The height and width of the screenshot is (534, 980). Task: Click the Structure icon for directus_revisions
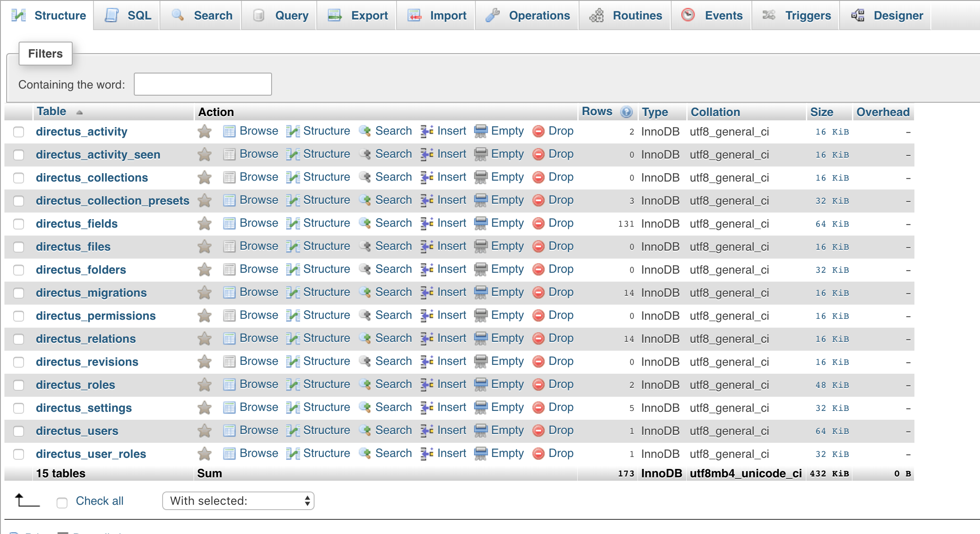(293, 361)
